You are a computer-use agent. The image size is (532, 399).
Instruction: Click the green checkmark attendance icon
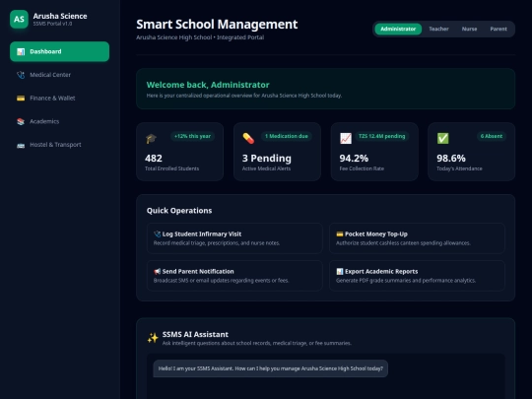tap(442, 139)
